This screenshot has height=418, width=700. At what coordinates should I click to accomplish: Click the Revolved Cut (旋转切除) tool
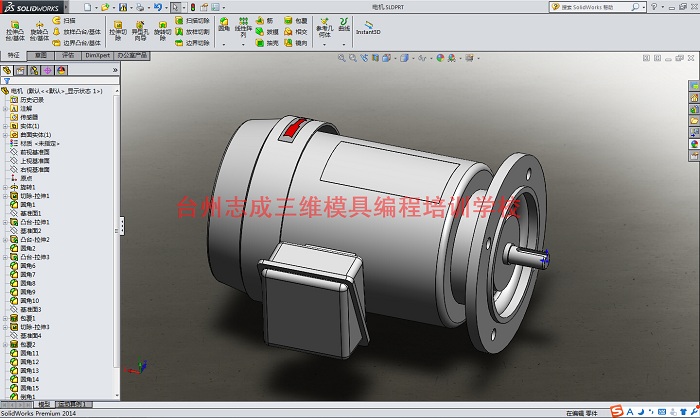click(x=162, y=30)
